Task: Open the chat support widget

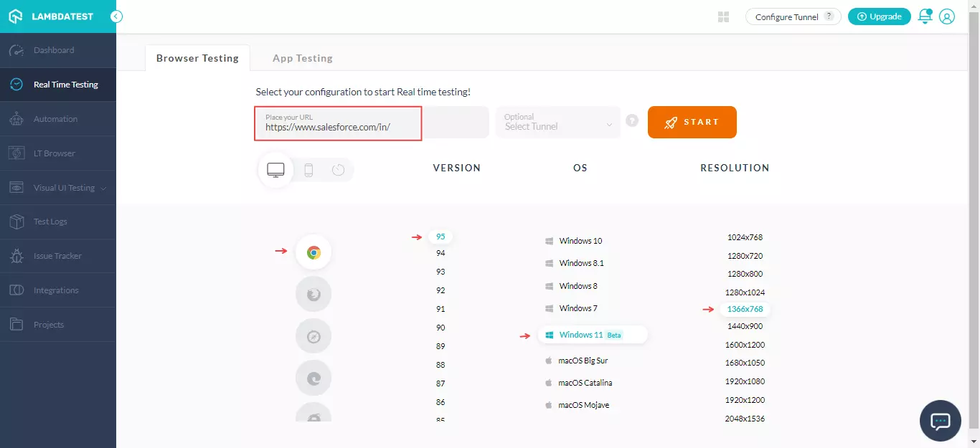Action: [940, 421]
